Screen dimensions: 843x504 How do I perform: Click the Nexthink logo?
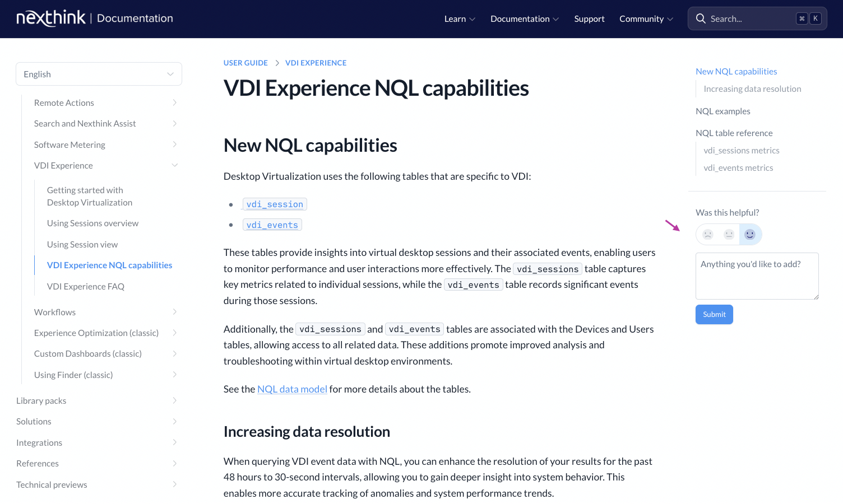tap(51, 18)
